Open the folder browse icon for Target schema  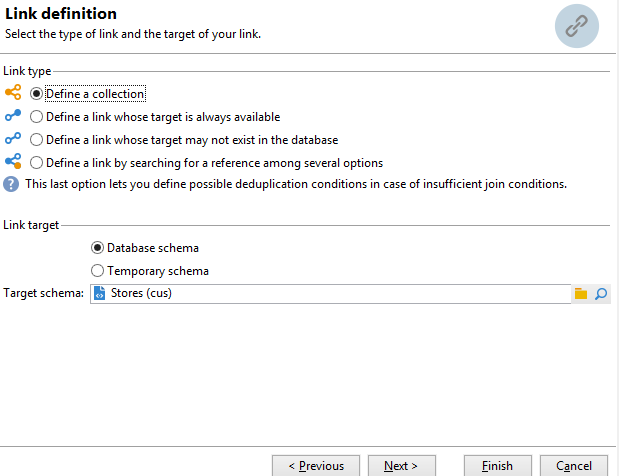pos(581,294)
